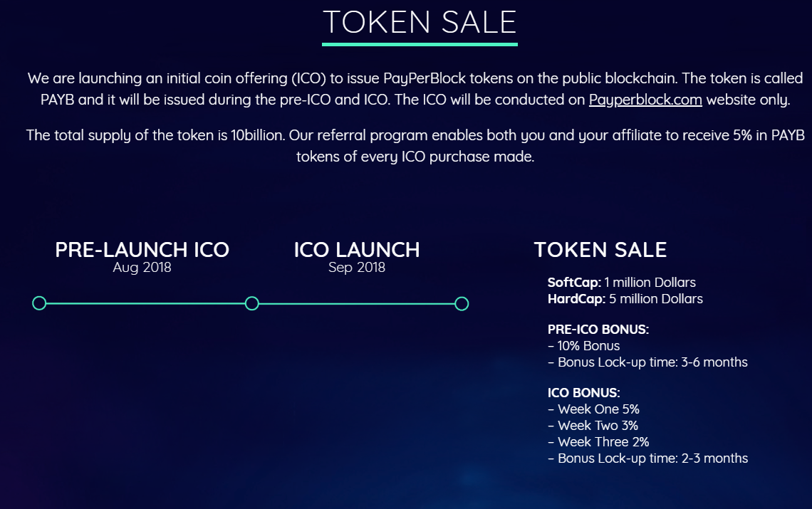Click the last timeline circle marker
Screen dimensions: 812x509
tap(462, 303)
